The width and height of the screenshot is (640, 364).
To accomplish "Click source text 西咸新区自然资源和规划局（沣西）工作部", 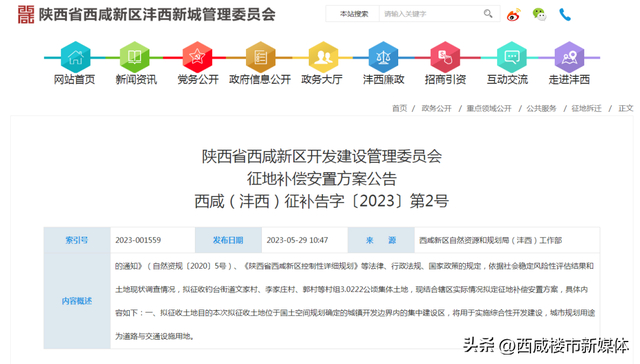I will (x=491, y=240).
